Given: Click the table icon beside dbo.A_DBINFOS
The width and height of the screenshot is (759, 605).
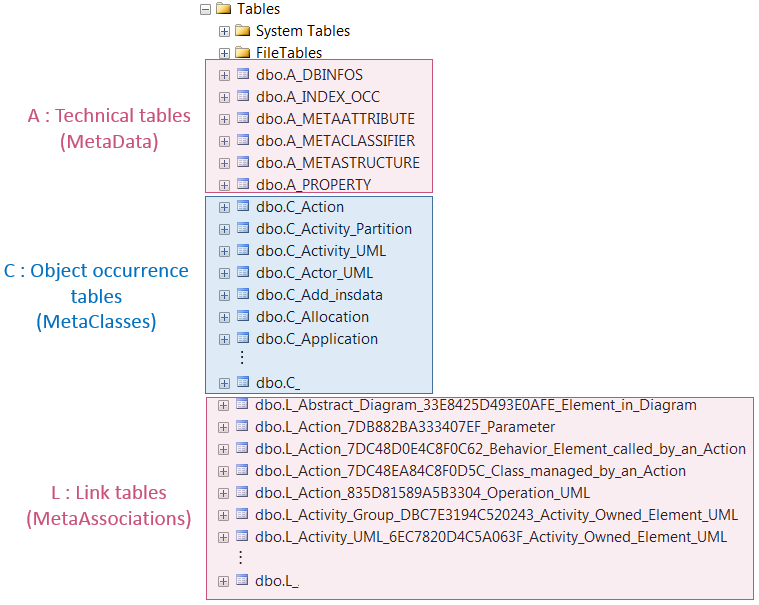Looking at the screenshot, I should (242, 75).
